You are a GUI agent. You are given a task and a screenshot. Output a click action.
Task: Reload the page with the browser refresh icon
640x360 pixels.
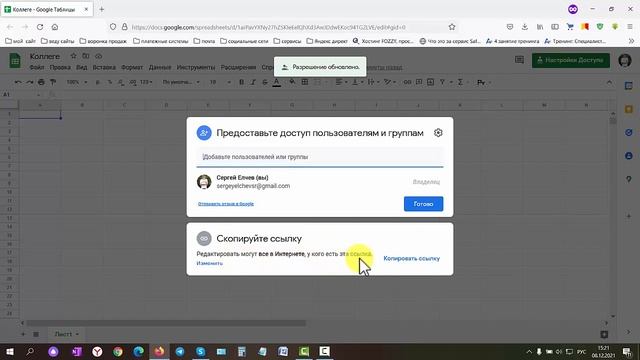click(x=40, y=27)
